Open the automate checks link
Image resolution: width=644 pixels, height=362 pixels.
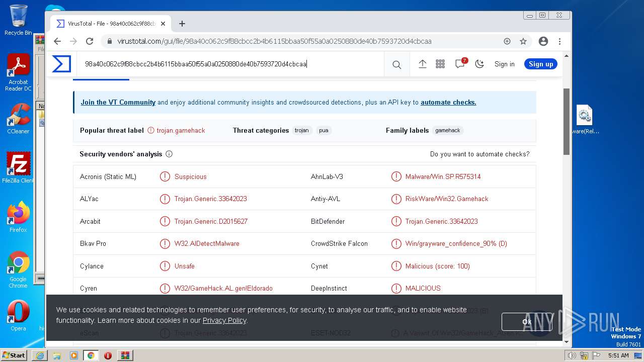[x=448, y=102]
